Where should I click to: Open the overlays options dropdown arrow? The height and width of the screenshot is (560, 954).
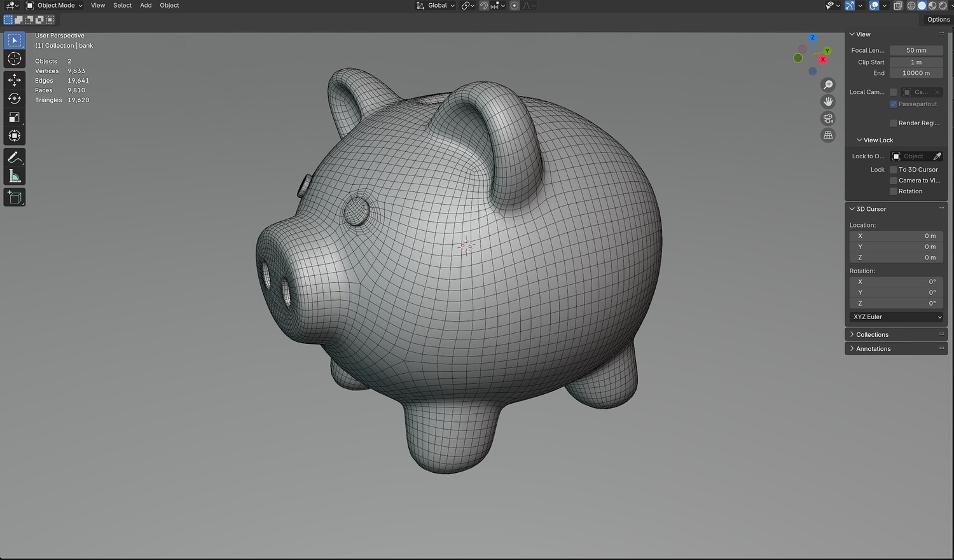pyautogui.click(x=884, y=6)
